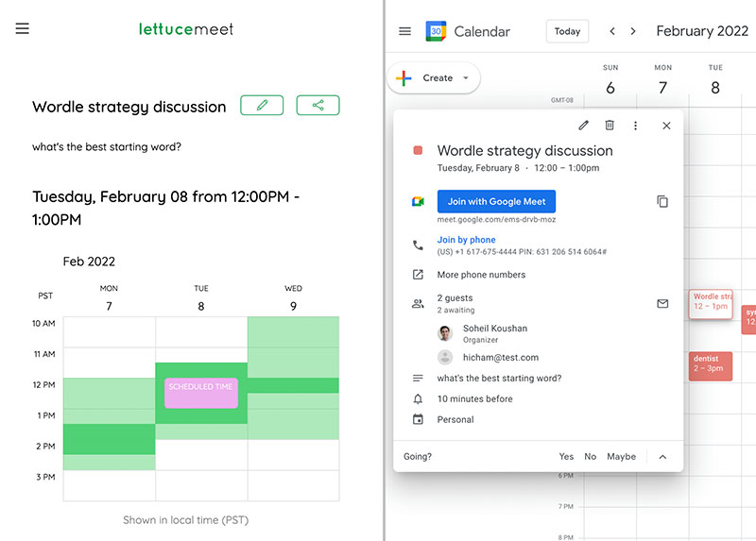Click the Wordle strategy discussion title in lettucemeet
The height and width of the screenshot is (541, 756).
[x=129, y=107]
